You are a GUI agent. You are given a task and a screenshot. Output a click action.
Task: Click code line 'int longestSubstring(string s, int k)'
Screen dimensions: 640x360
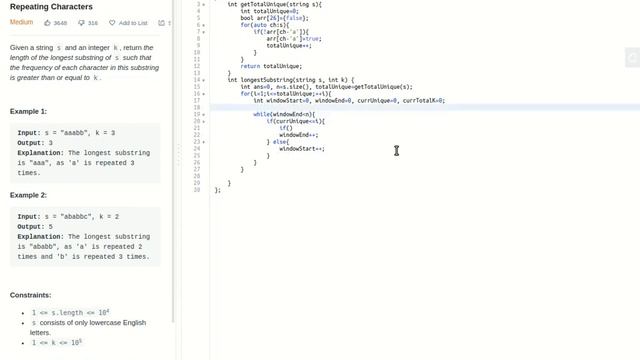tap(291, 80)
